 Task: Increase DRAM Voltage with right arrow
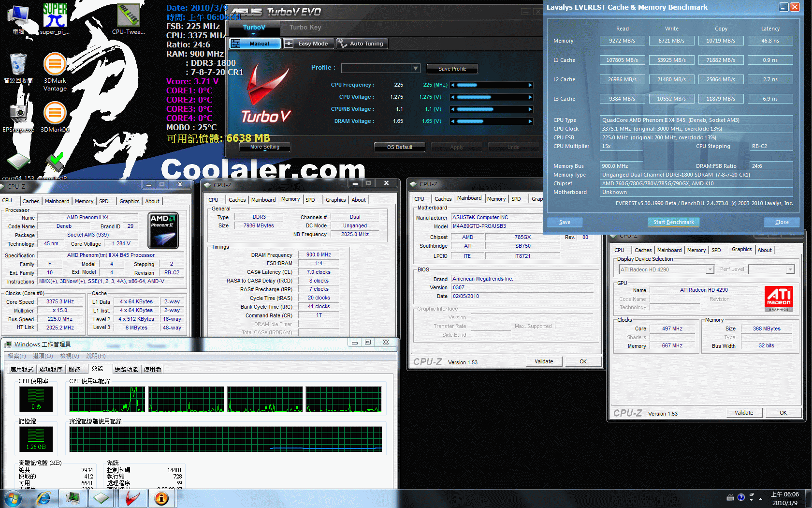tap(530, 121)
